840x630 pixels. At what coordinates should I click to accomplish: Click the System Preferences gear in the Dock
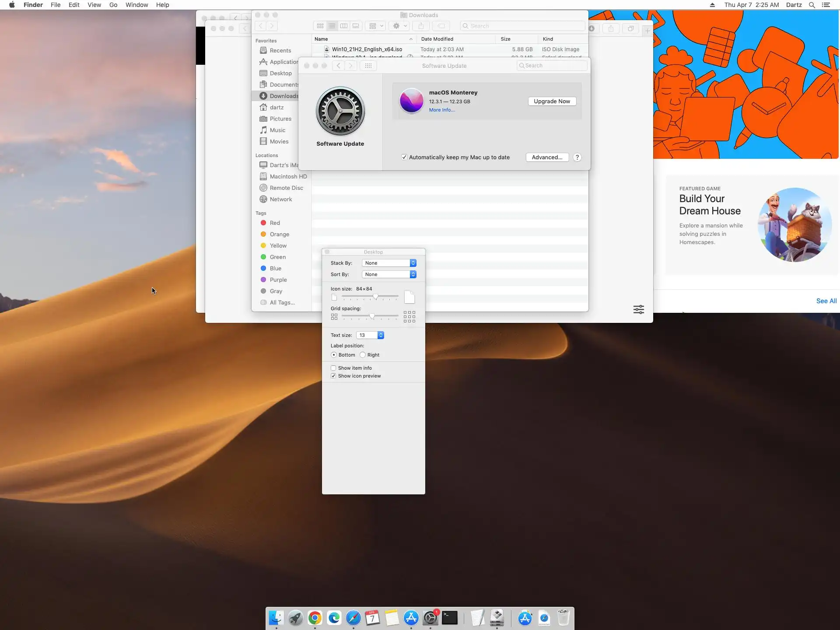(430, 618)
